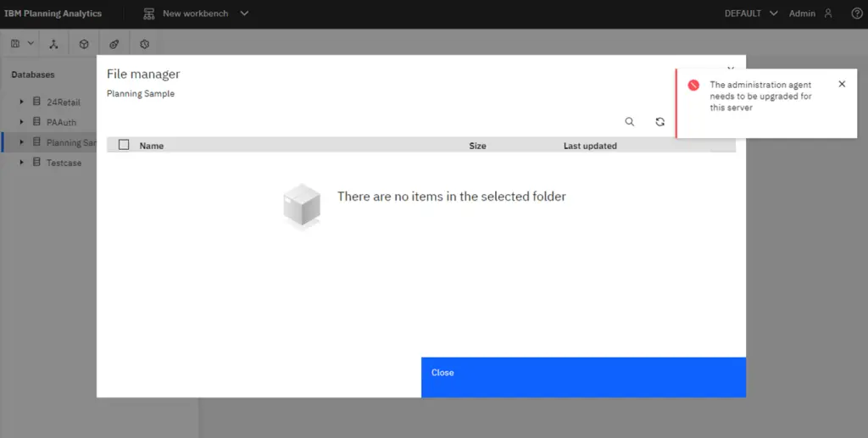Click the 24Retail database icon
868x438 pixels.
pyautogui.click(x=36, y=101)
